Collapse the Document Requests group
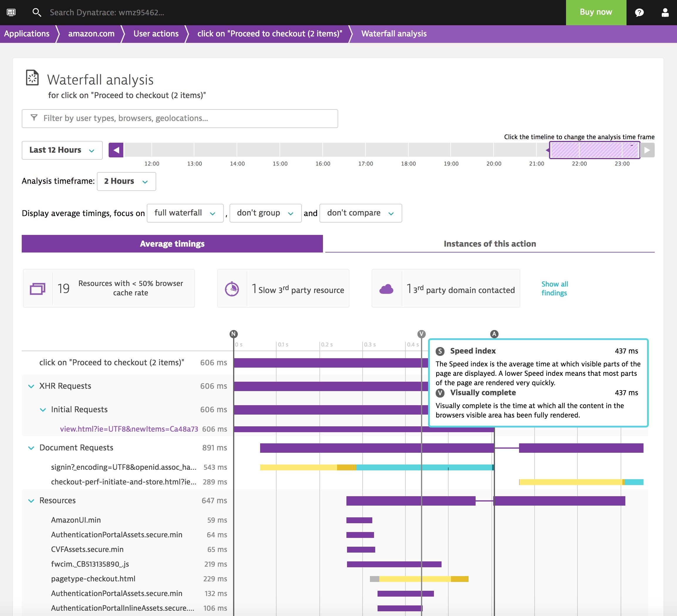Screen dimensions: 677x616 point(31,448)
